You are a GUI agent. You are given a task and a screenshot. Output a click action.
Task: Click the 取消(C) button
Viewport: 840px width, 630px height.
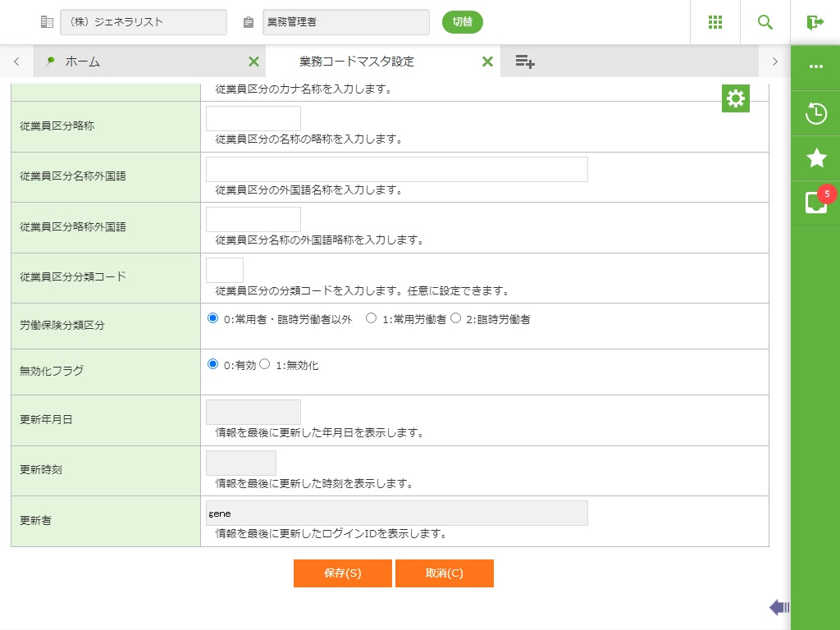(x=444, y=573)
